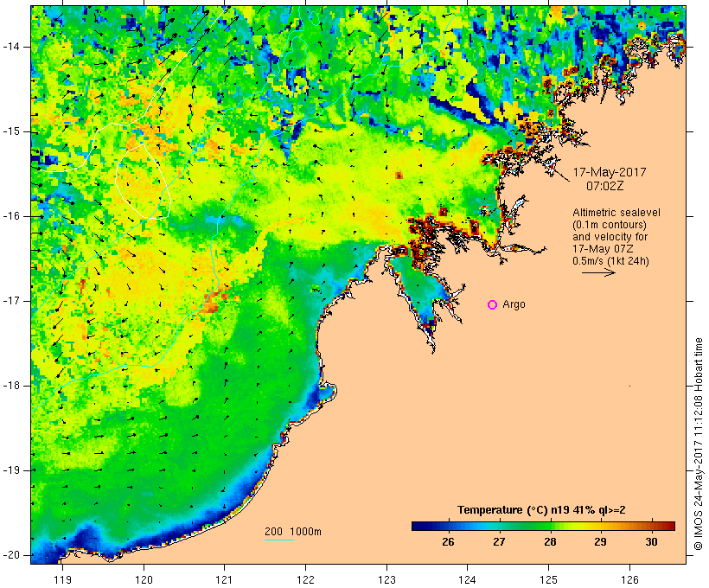
Task: Click the longitude axis label 124
Action: click(468, 579)
